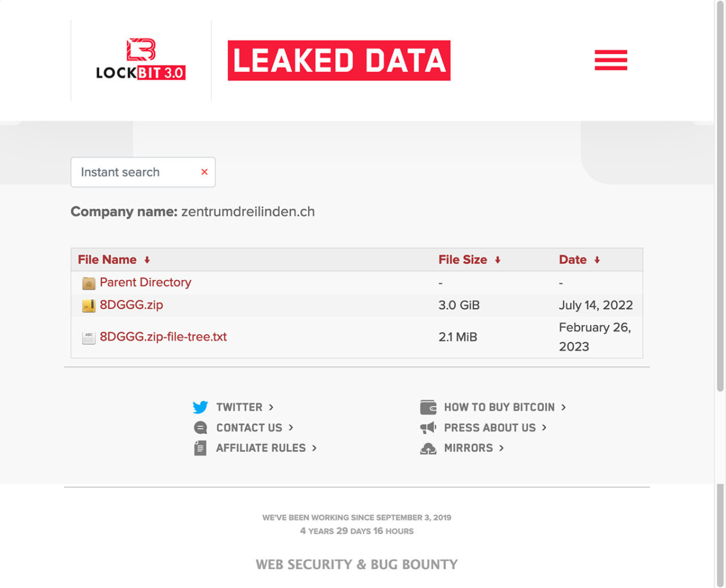Viewport: 726px width, 588px height.
Task: Click the text file icon for file-tree
Action: 89,338
